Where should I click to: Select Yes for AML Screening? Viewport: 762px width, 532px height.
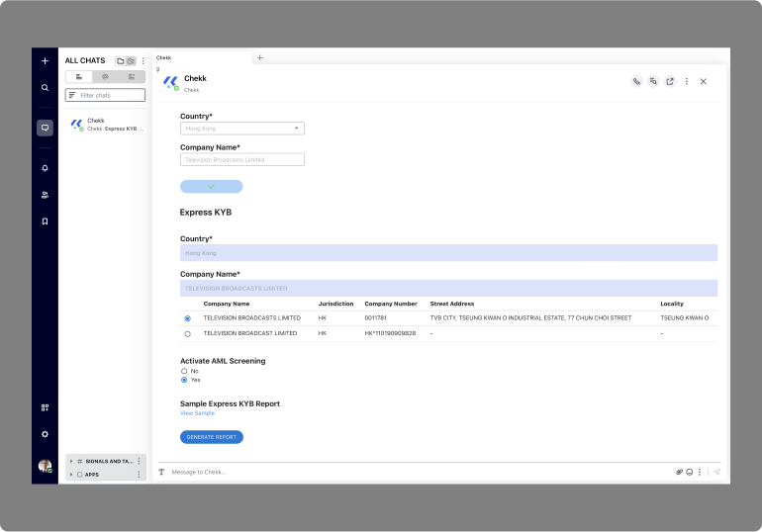click(x=184, y=380)
